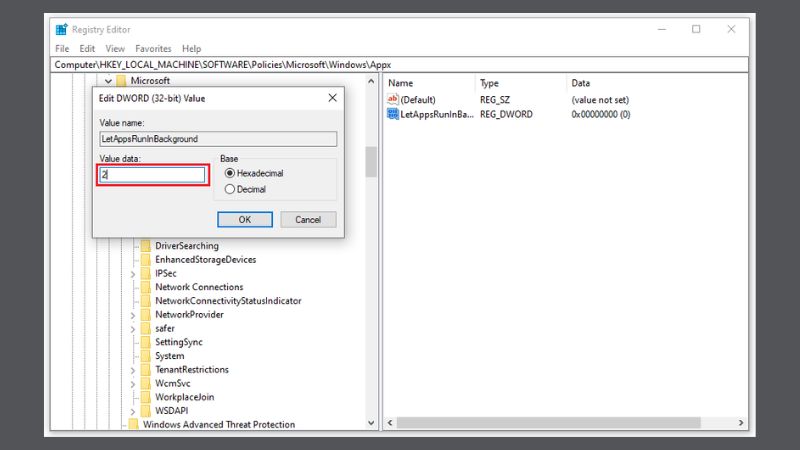Click the Windows Advanced Threat Protection folder icon
Screen dimensions: 800x450
tap(134, 424)
